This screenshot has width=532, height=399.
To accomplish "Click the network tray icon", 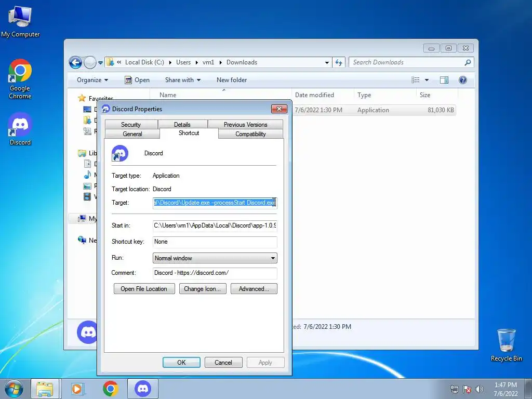I will click(x=454, y=389).
